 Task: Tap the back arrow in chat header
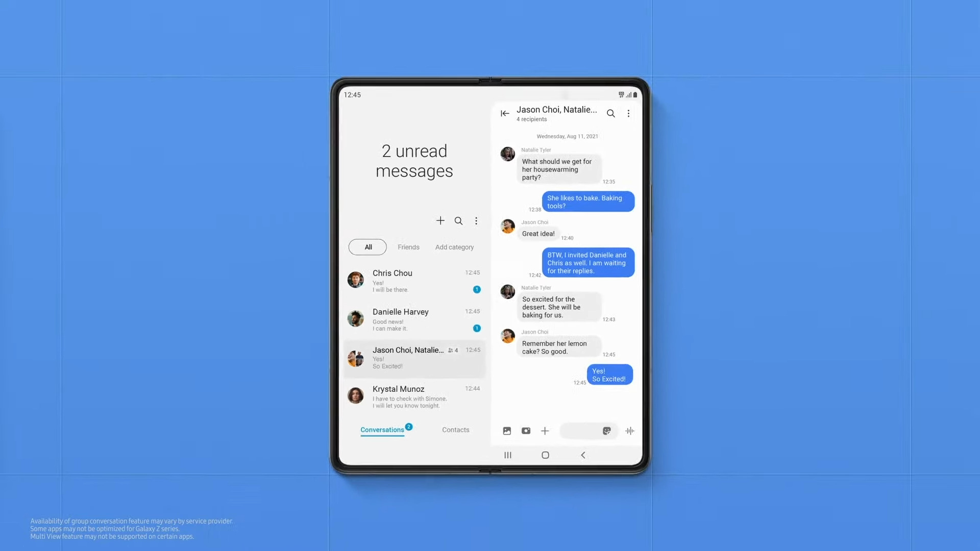tap(504, 113)
